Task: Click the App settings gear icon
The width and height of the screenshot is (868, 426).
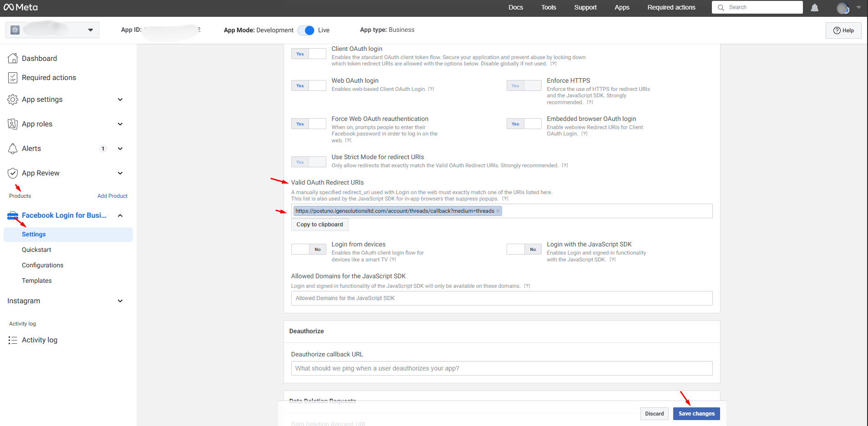Action: [x=13, y=100]
